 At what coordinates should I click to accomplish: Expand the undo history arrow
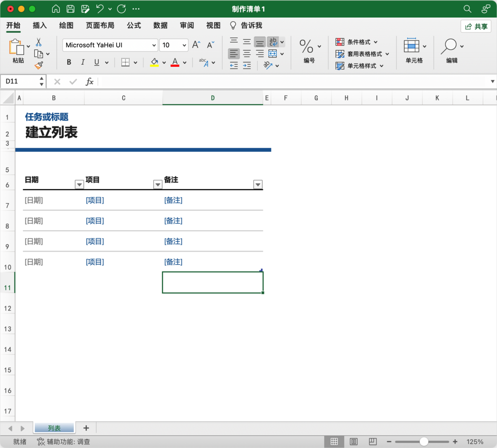[x=110, y=9]
